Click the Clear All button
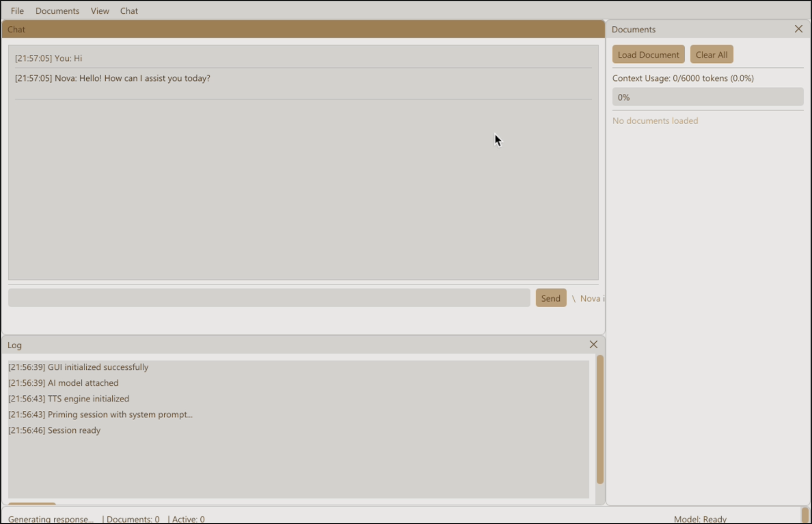The image size is (812, 524). (x=712, y=54)
